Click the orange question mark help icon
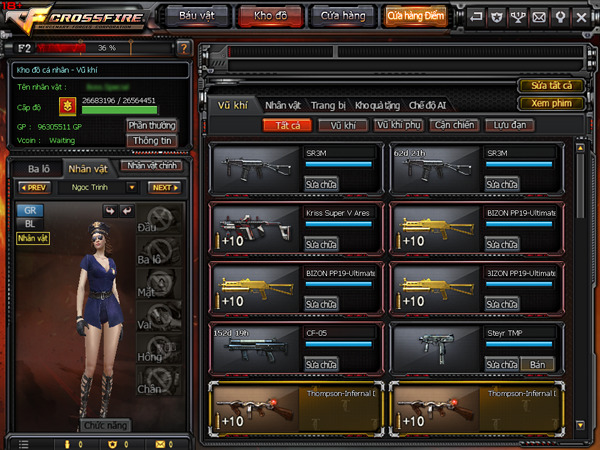 click(x=184, y=48)
